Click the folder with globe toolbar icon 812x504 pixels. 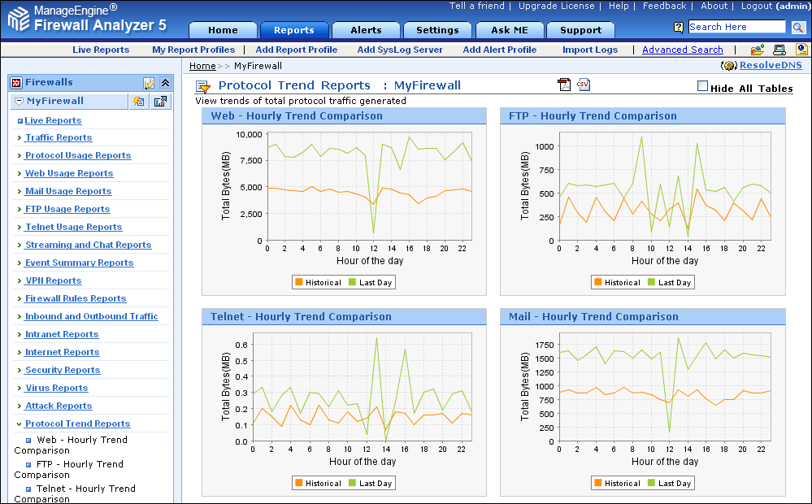coord(757,50)
